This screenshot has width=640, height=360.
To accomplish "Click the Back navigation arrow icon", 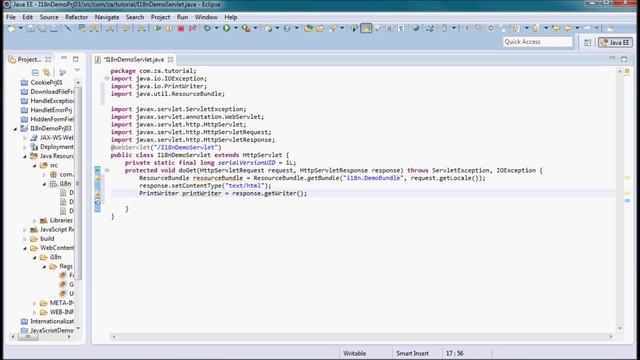I will coord(568,28).
